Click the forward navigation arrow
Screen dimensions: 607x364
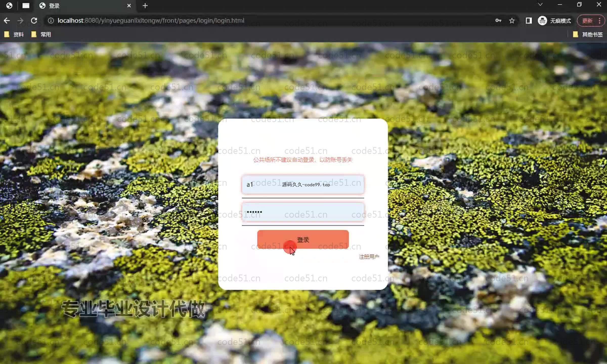[20, 20]
